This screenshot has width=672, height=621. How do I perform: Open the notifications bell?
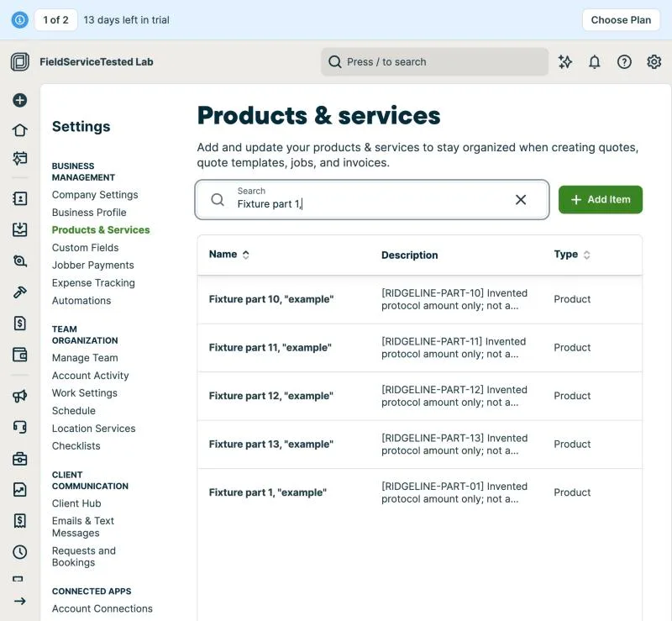(x=595, y=61)
